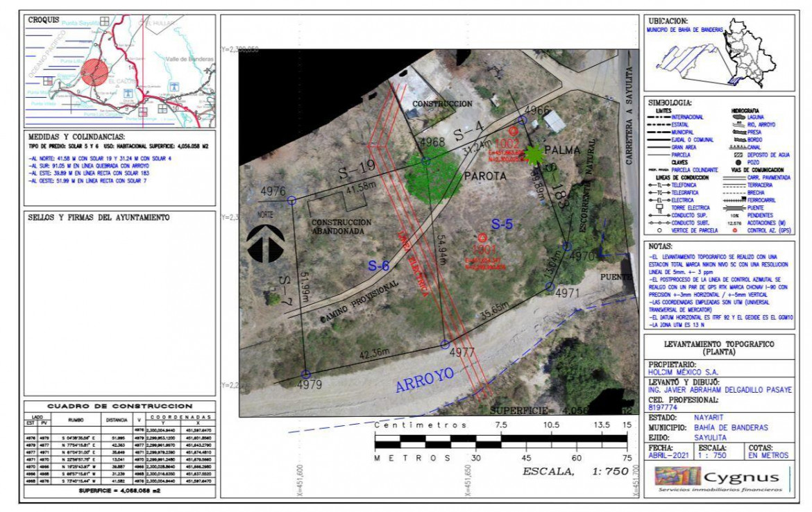Image resolution: width=812 pixels, height=512 pixels.
Task: Select the green Palma star symbol
Action: coord(534,154)
